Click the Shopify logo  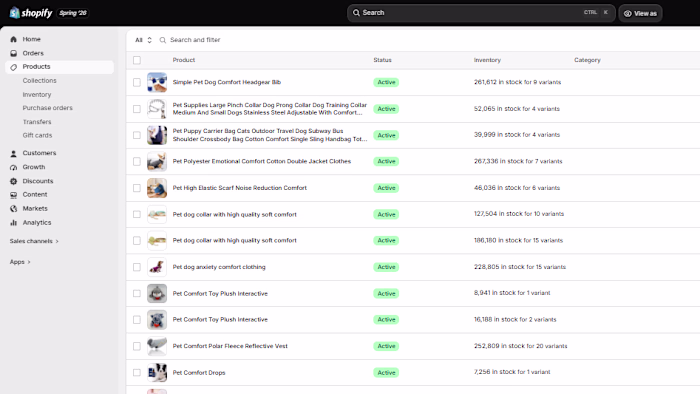[31, 13]
